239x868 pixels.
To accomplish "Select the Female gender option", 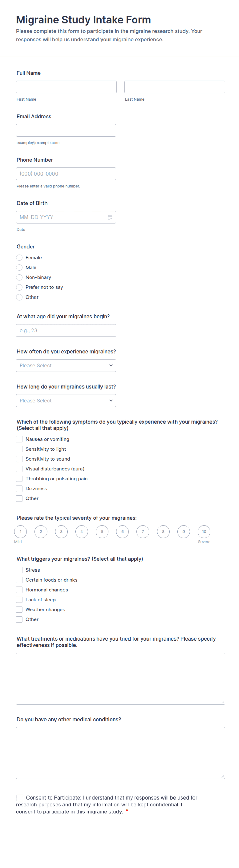I will 19,257.
